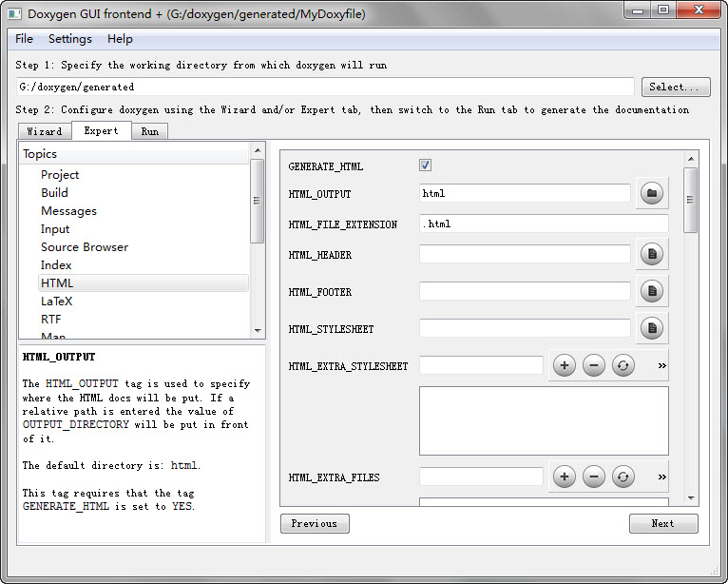Viewport: 728px width, 584px height.
Task: Update HTML_EXTRA_FILES entry with refresh icon
Action: pyautogui.click(x=623, y=477)
